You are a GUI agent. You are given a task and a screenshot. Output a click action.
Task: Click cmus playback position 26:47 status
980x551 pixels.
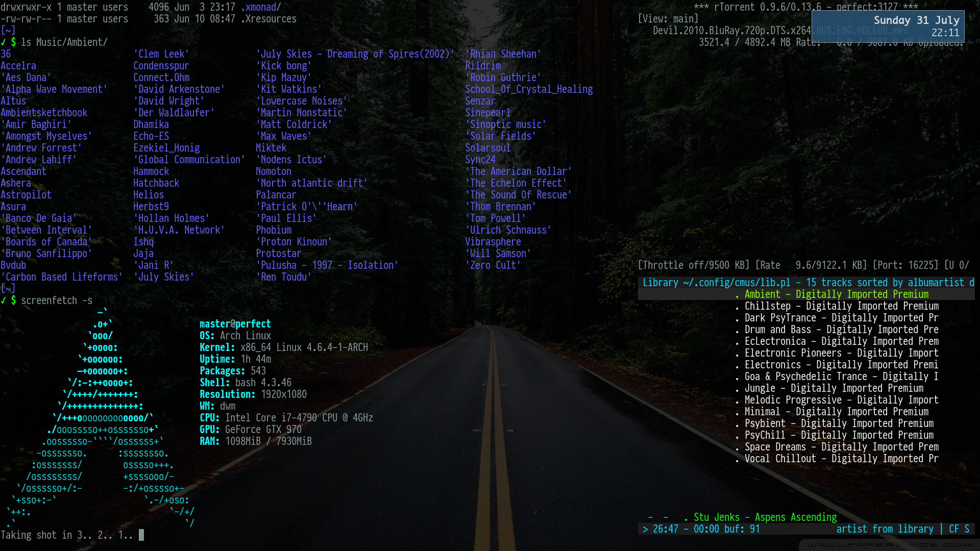click(x=701, y=529)
